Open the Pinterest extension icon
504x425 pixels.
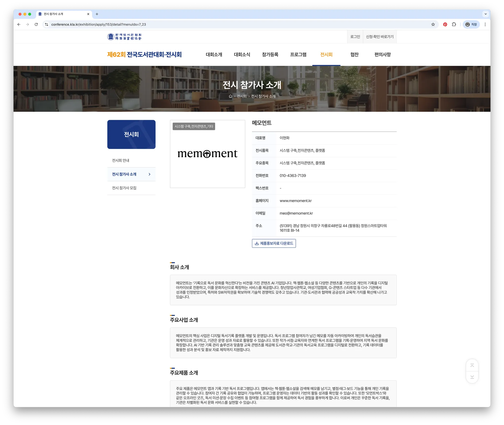pyautogui.click(x=445, y=24)
